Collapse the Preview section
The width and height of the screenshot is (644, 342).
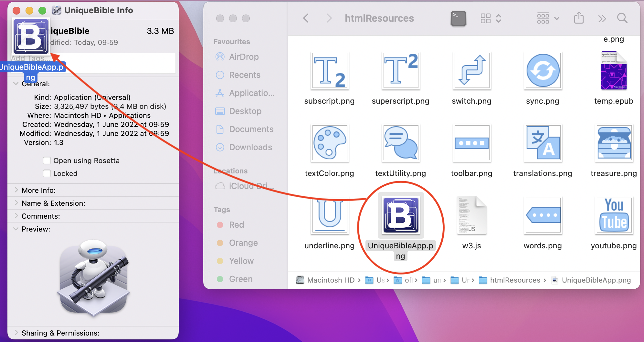coord(16,229)
